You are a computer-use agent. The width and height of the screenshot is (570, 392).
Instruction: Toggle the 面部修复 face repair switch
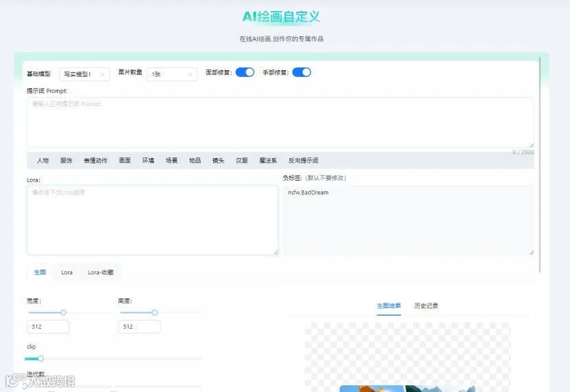point(245,72)
